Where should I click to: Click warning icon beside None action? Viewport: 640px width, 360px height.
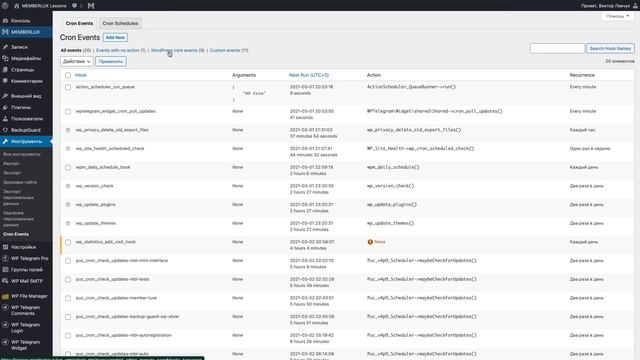pyautogui.click(x=370, y=242)
